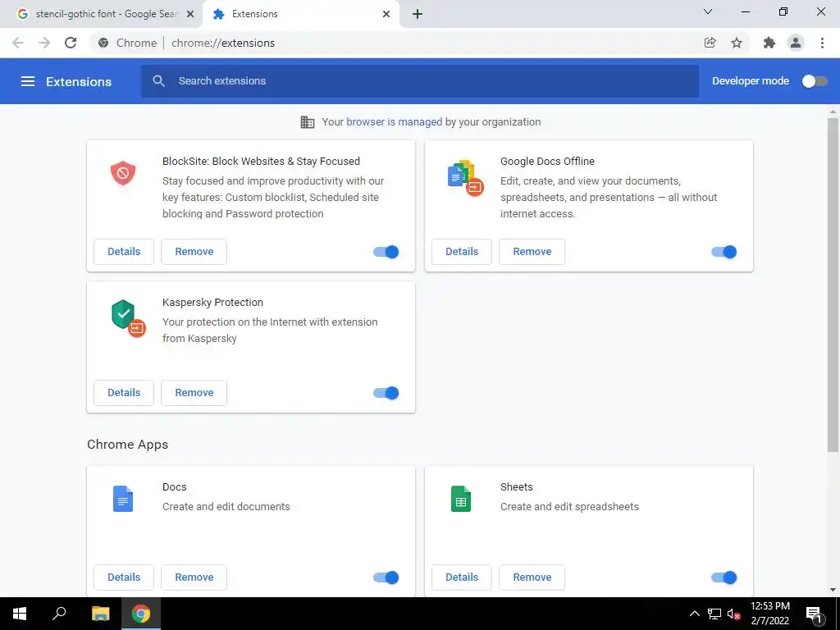Click the 'Create and edit spreadsheets' text
Screen dimensions: 840x630
tap(569, 507)
